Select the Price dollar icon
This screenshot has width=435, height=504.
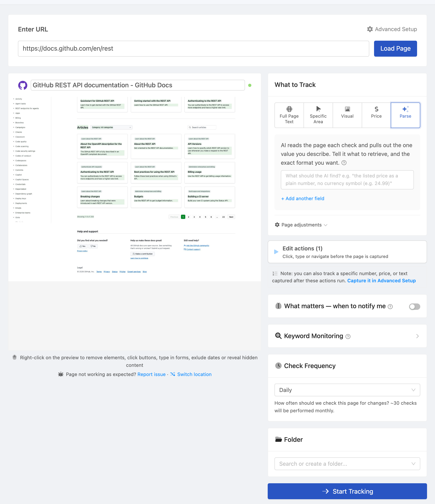(376, 109)
